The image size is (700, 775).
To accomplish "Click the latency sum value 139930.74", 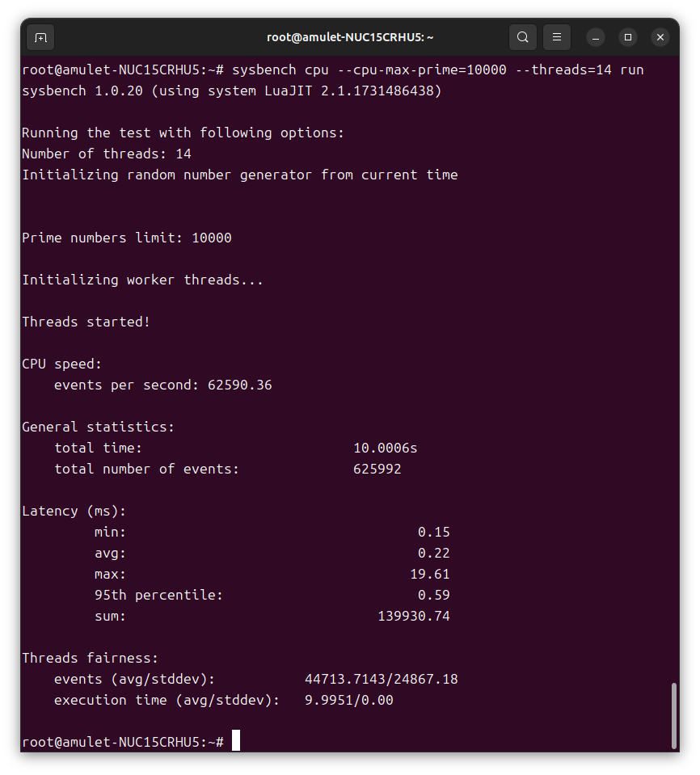I will point(413,616).
